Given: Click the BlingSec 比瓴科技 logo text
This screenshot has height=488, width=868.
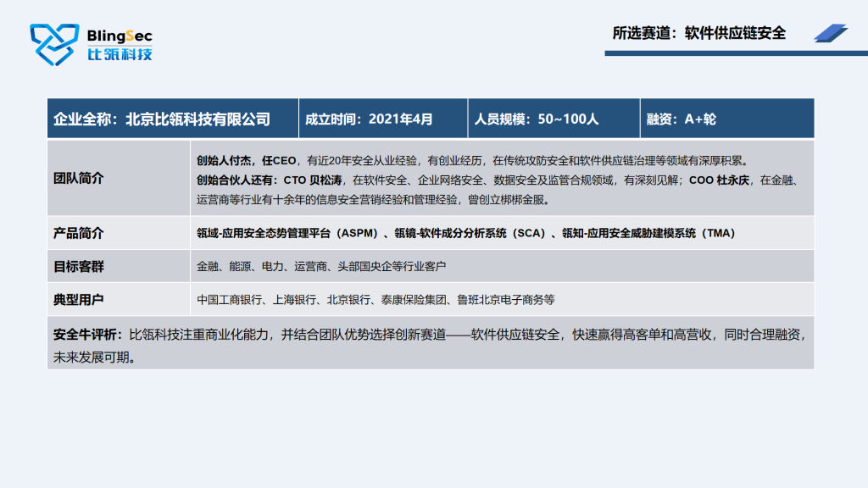Looking at the screenshot, I should pyautogui.click(x=120, y=45).
